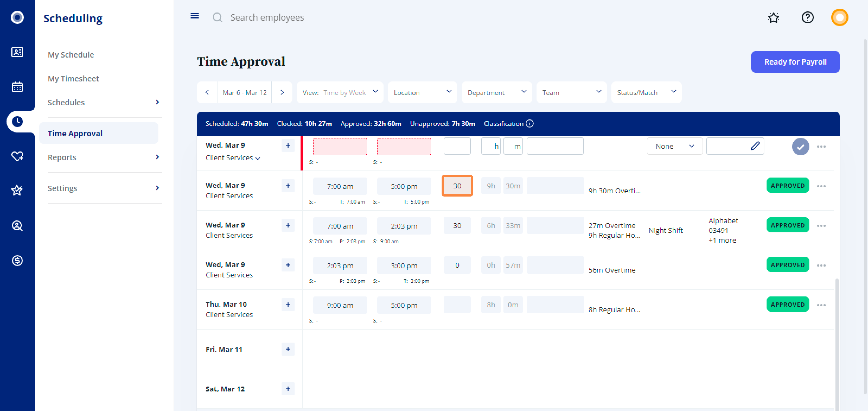The height and width of the screenshot is (411, 868).
Task: Open the Location filter dropdown
Action: pos(422,92)
